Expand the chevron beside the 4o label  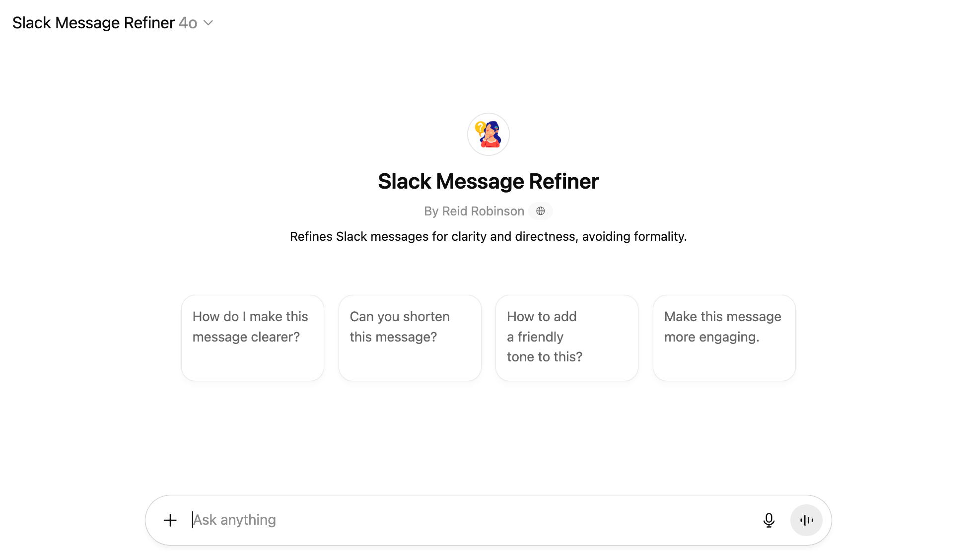pyautogui.click(x=209, y=23)
